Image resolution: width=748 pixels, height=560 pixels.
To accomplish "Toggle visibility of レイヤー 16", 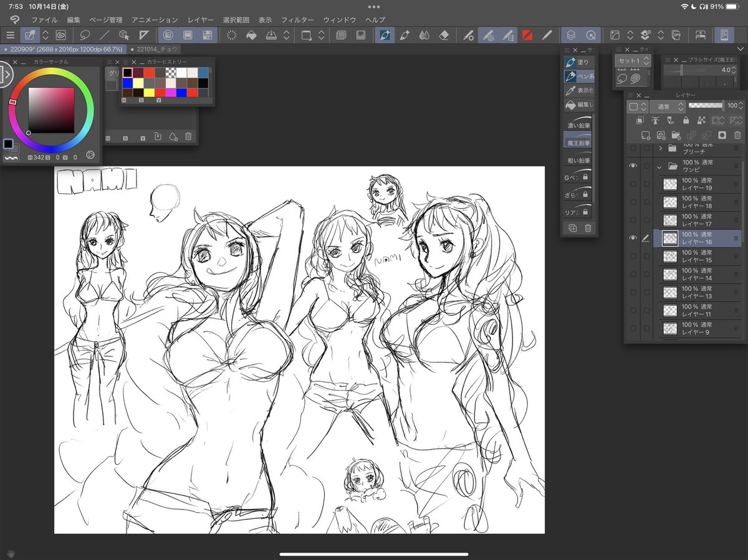I will tap(633, 238).
